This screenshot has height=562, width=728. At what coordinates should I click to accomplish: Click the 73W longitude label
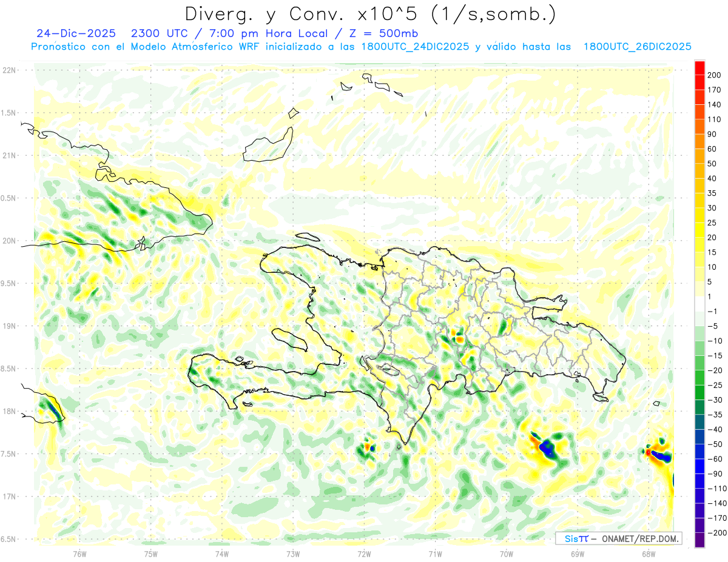293,554
